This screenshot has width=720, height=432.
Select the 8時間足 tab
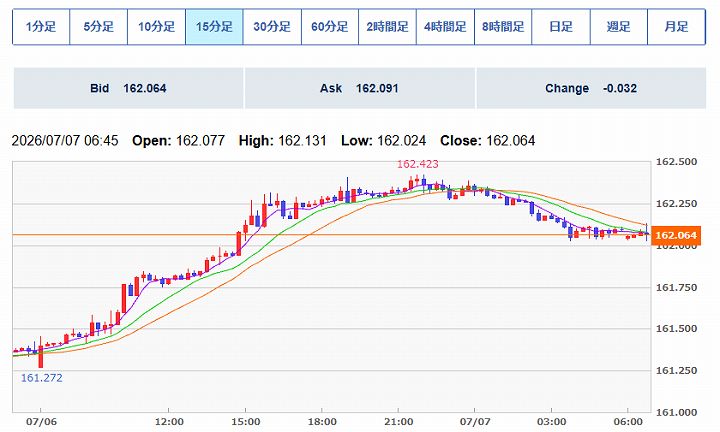click(x=503, y=27)
